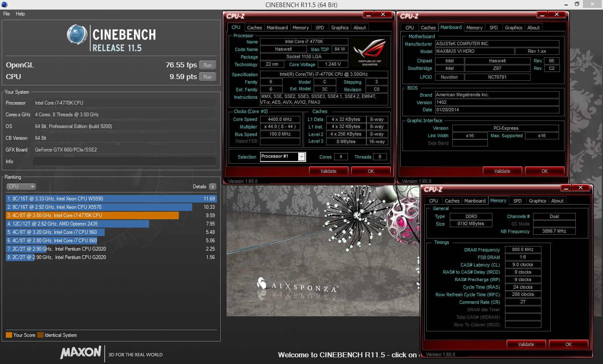Minimize the first CPU-Z window
This screenshot has width=603, height=364.
click(368, 15)
